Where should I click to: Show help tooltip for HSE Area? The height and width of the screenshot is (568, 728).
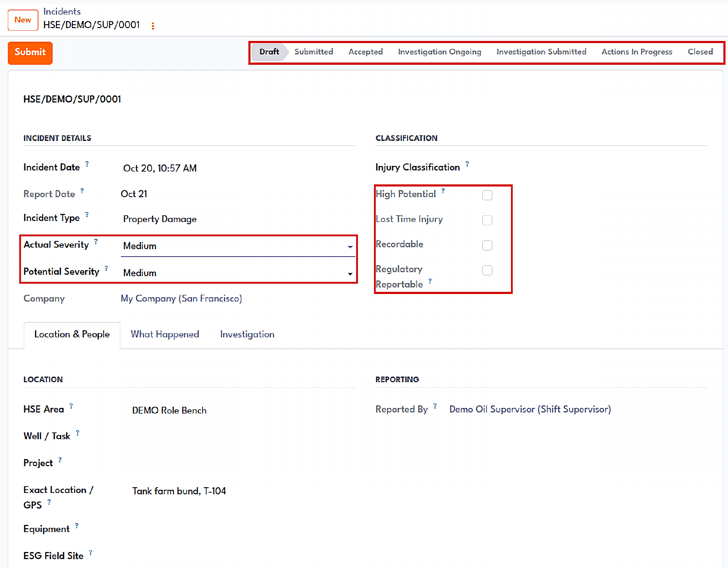pos(71,406)
